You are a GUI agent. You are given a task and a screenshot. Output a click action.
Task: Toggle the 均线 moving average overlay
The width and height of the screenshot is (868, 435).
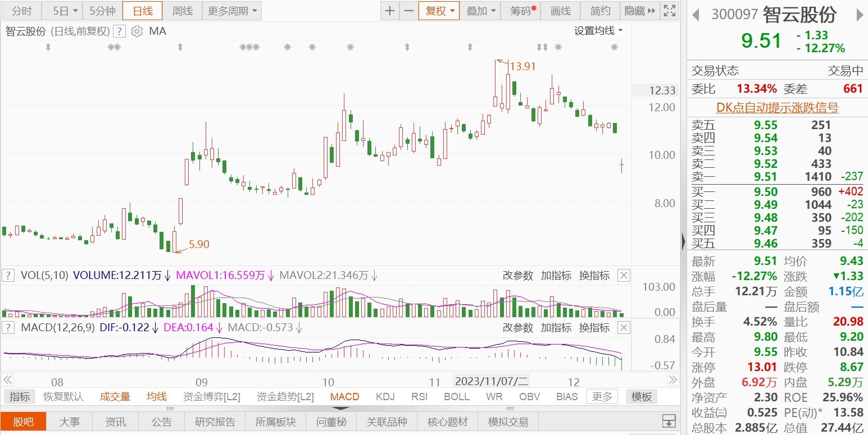pos(157,397)
